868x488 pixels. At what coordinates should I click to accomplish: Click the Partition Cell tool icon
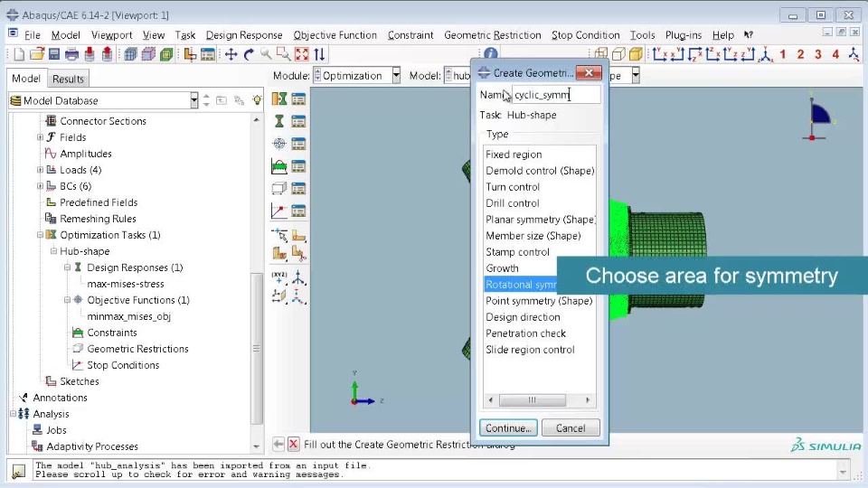point(279,254)
